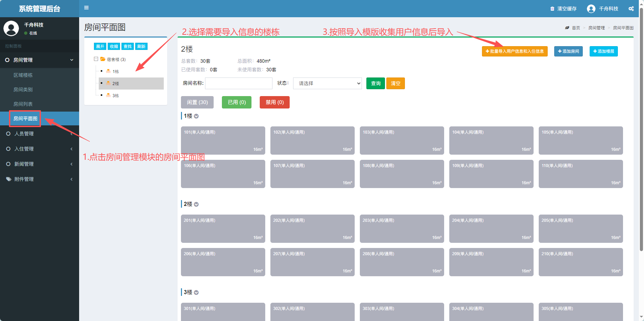The image size is (644, 321).
Task: Filter rooms by 禁用 (0) status
Action: pyautogui.click(x=275, y=102)
